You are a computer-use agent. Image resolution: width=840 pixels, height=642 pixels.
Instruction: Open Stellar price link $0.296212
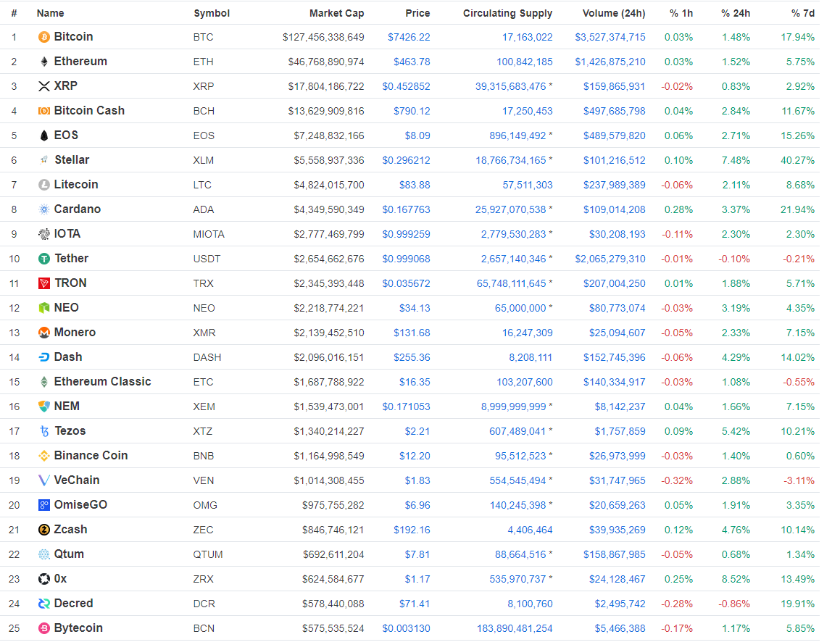(x=406, y=161)
